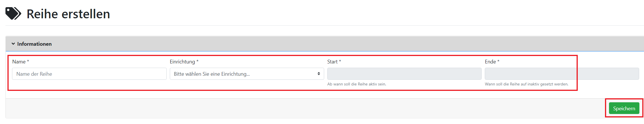This screenshot has width=644, height=124.
Task: Click the Name field label
Action: (x=19, y=62)
